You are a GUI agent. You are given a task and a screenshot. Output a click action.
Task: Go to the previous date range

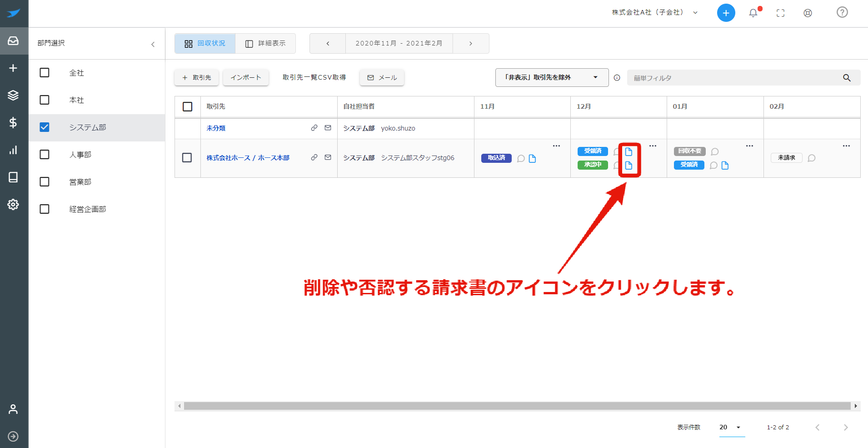328,44
